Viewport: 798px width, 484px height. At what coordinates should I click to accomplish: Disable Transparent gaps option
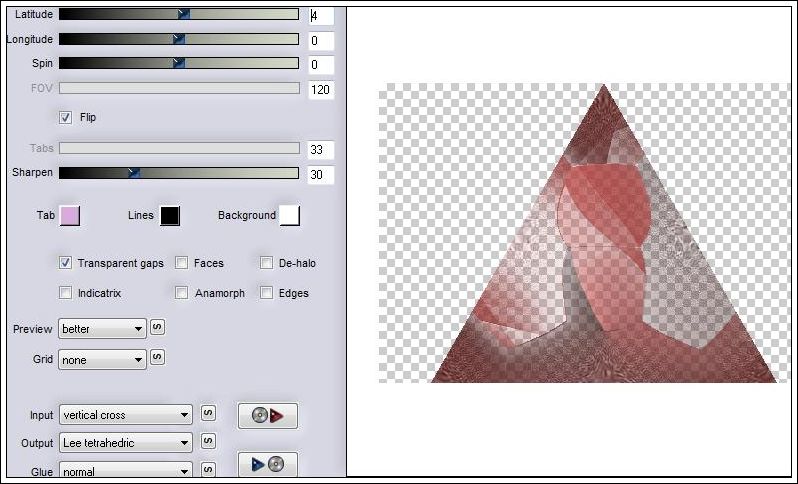coord(65,263)
